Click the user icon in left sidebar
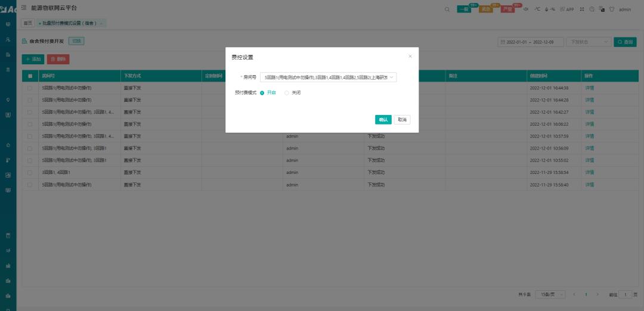The height and width of the screenshot is (311, 644). 8,39
